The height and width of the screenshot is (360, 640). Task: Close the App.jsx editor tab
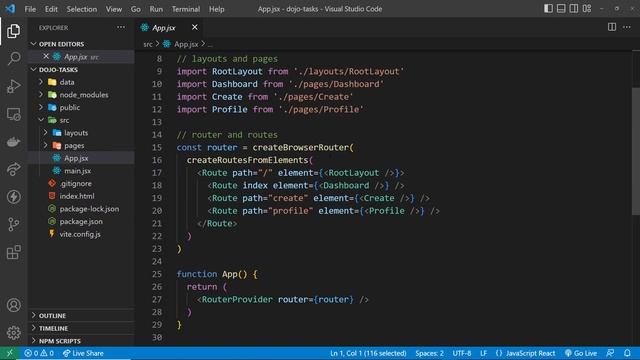click(195, 27)
